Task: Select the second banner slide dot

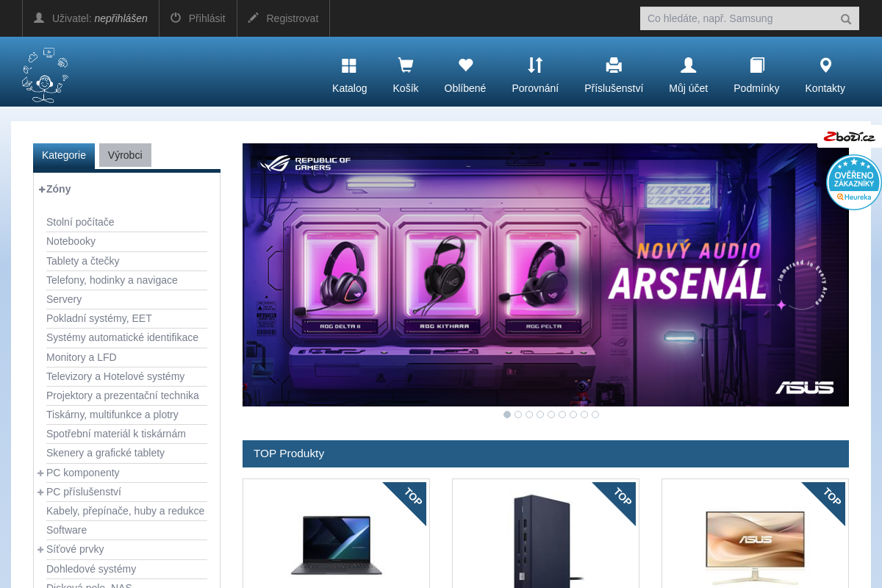Action: [x=518, y=415]
